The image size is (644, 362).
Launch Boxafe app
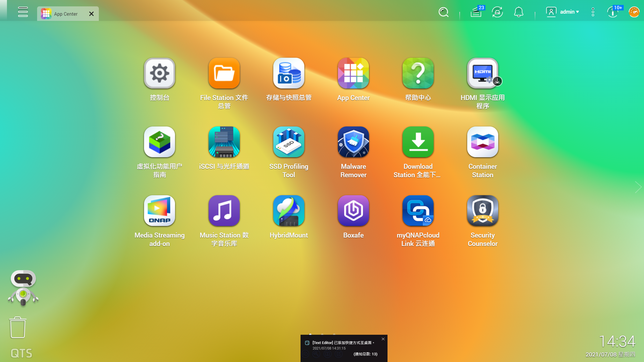click(x=353, y=211)
